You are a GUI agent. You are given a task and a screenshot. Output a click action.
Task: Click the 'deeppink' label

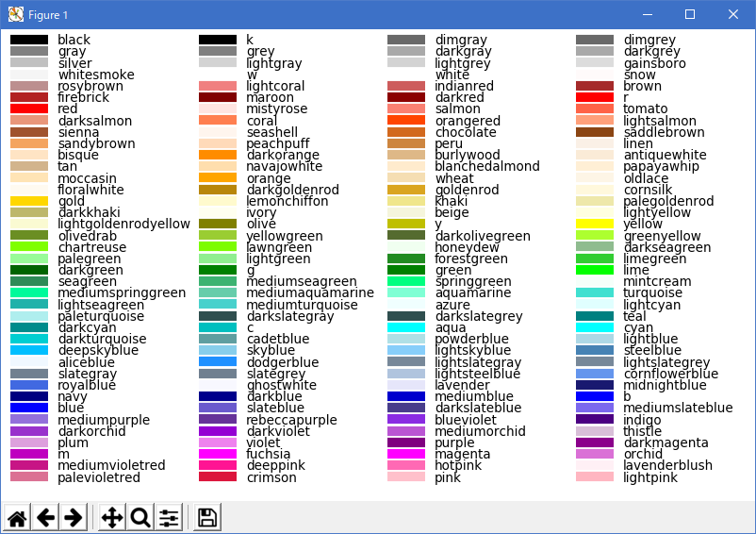(x=276, y=466)
